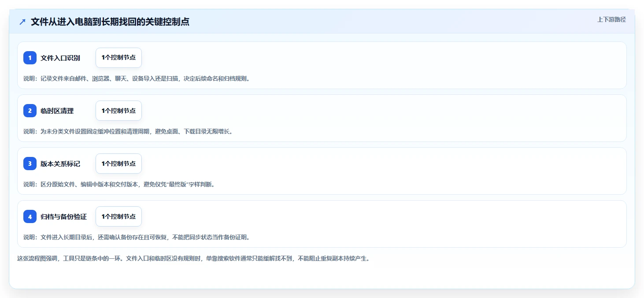
Task: Select the 版本关系标记 step title
Action: point(60,164)
